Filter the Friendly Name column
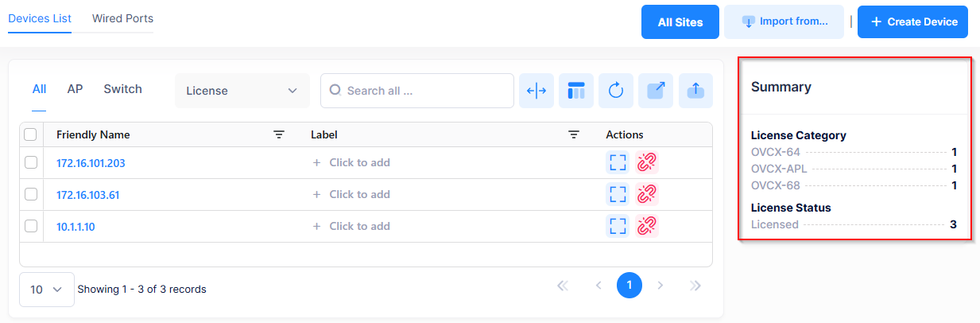 click(x=278, y=135)
